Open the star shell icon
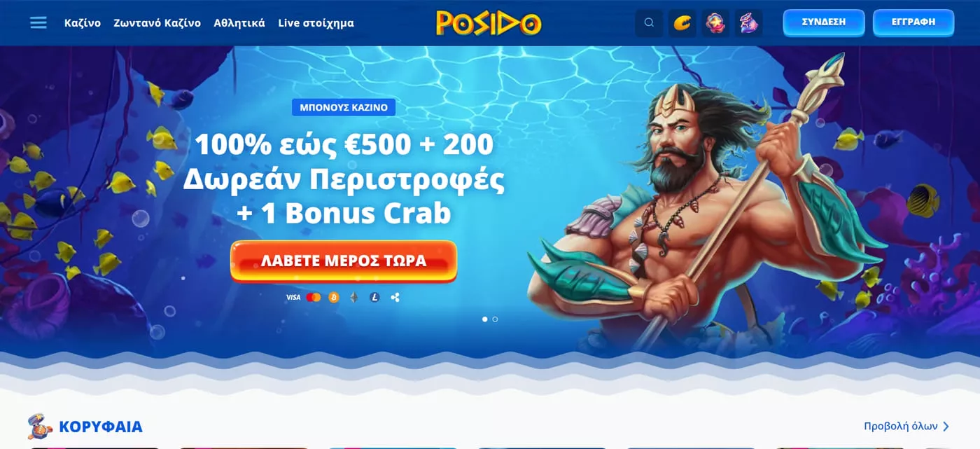980x449 pixels. pyautogui.click(x=715, y=23)
